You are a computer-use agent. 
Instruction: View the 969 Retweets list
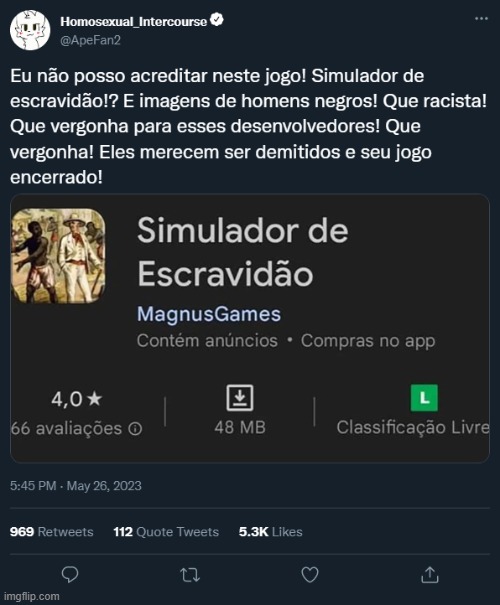pyautogui.click(x=52, y=532)
